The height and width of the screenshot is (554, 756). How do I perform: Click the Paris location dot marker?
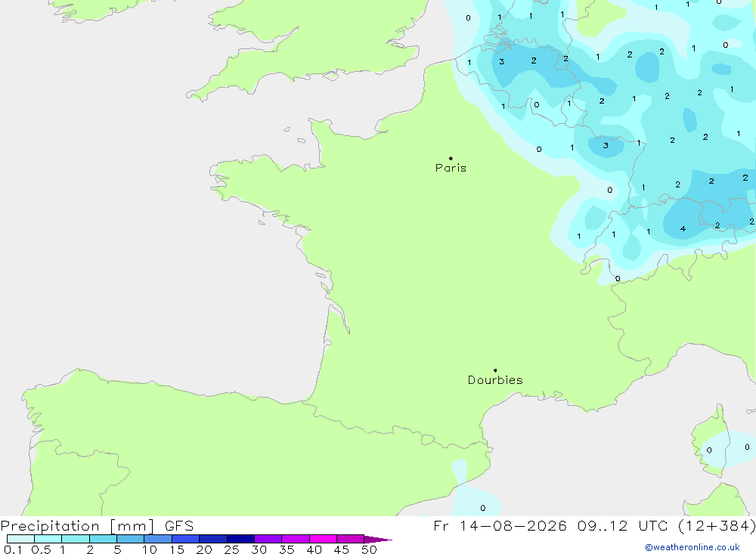pyautogui.click(x=451, y=158)
